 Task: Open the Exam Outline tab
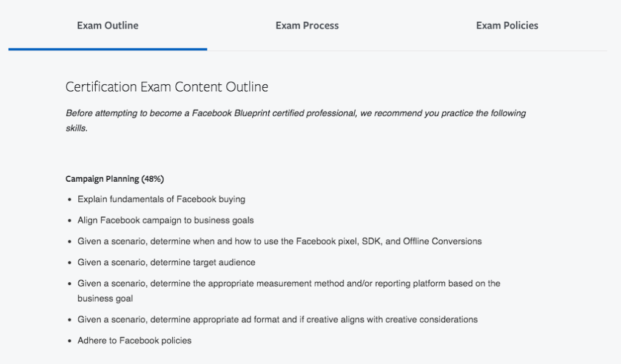coord(108,25)
